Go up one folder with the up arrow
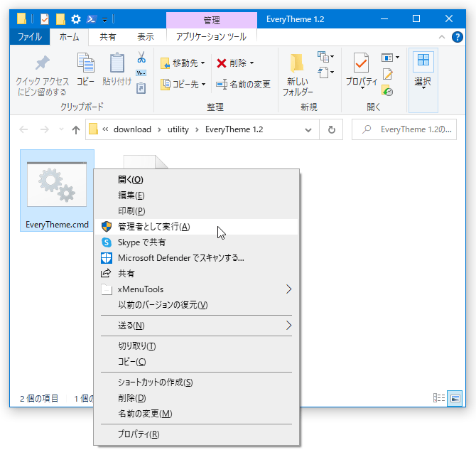Viewport: 476px width, 455px height. [76, 129]
